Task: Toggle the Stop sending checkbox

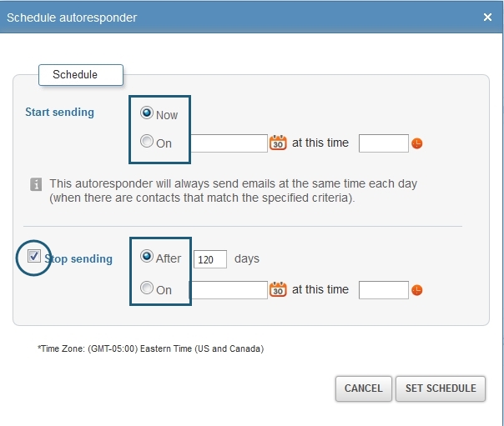Action: [34, 257]
